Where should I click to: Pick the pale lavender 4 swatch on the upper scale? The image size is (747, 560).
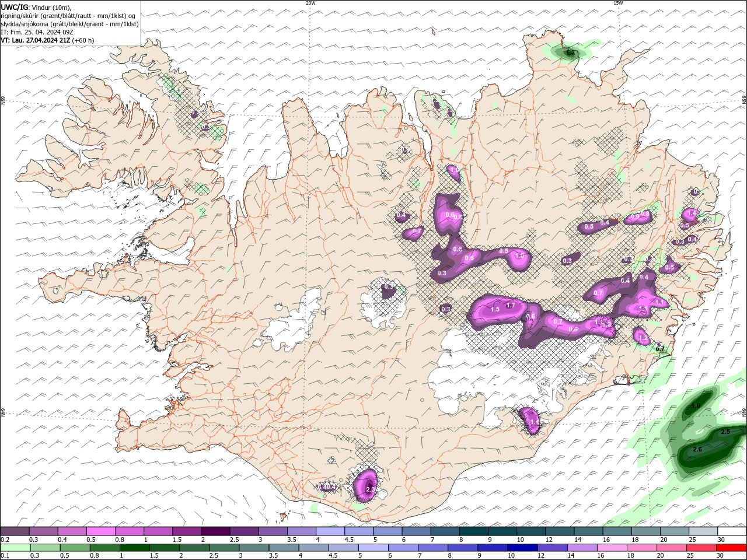point(330,531)
